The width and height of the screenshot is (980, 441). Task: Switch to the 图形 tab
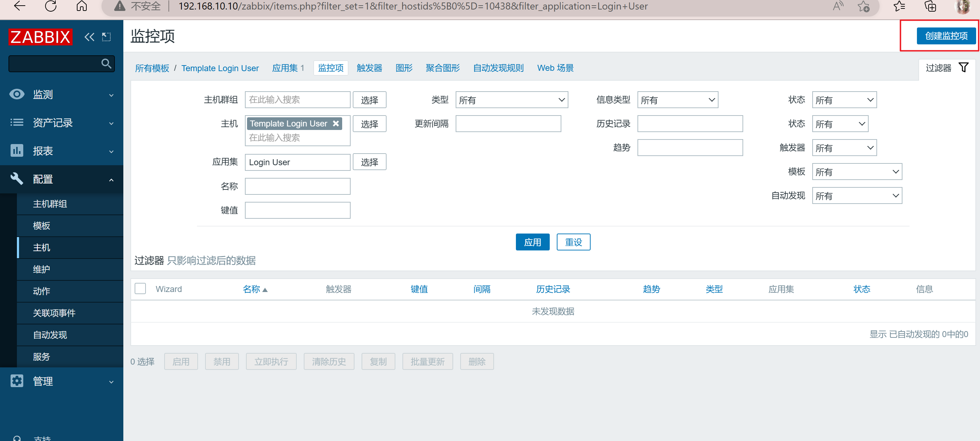[x=404, y=68]
